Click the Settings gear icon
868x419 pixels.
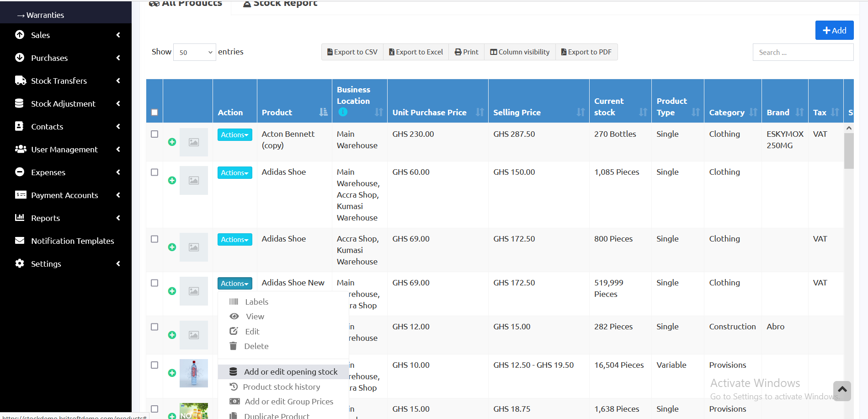point(20,263)
